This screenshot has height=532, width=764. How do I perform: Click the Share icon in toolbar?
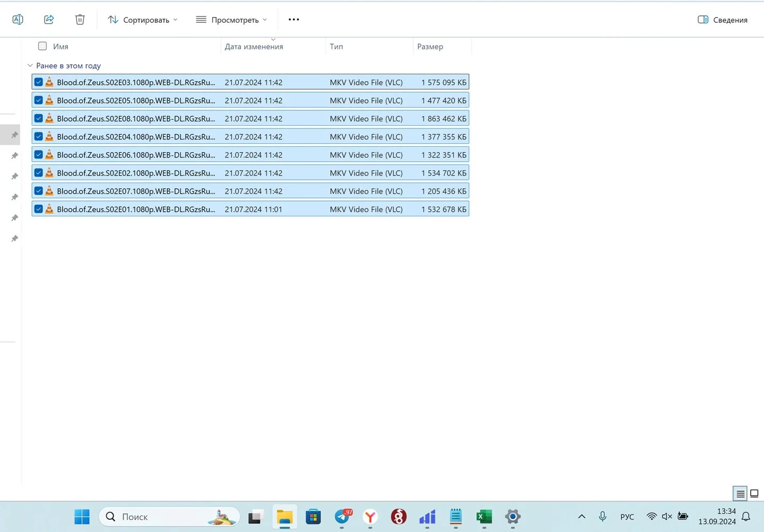(49, 20)
